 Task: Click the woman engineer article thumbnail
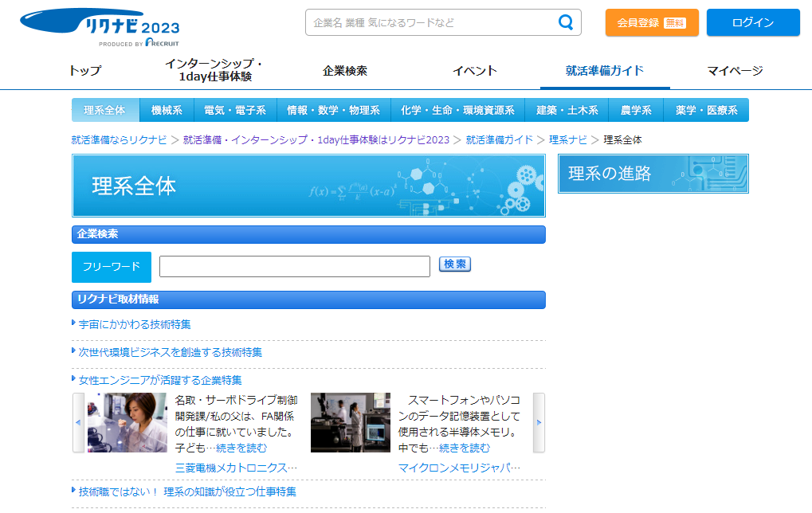click(x=127, y=422)
